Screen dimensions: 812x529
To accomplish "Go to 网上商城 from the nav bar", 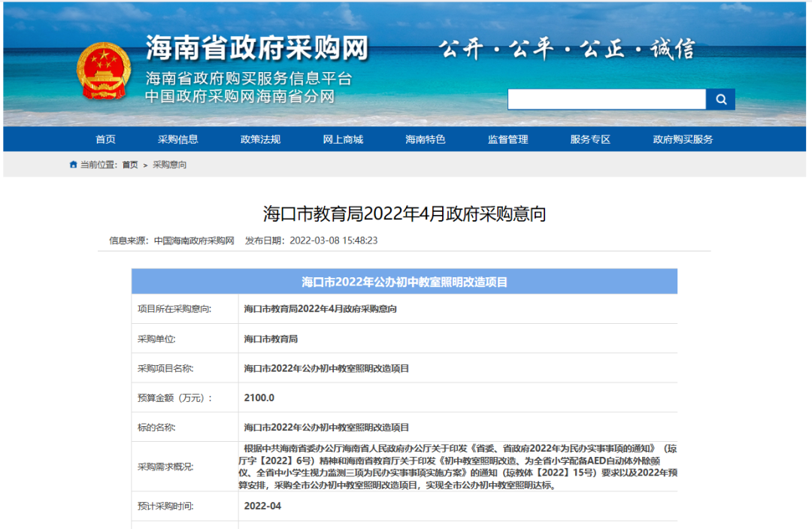I will tap(343, 139).
